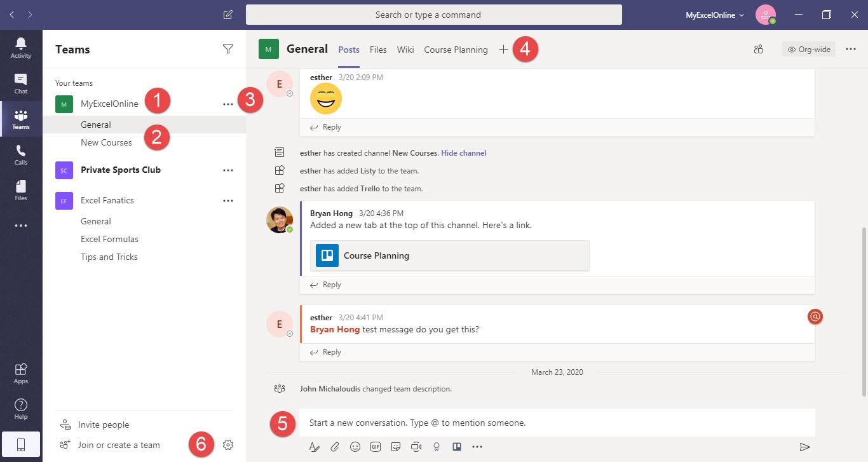Open the Files section in sidebar
Viewport: 868px width, 462px height.
pos(21,190)
